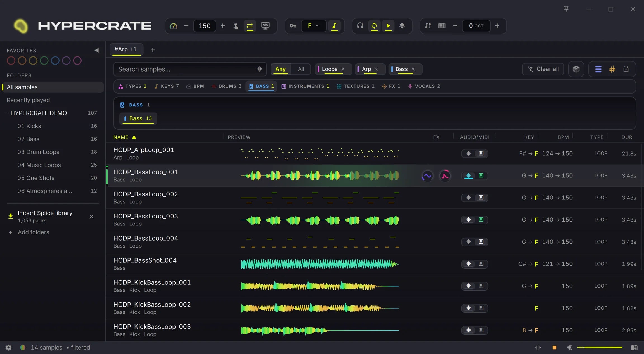The height and width of the screenshot is (354, 644).
Task: Click the MIDI note routing icon
Action: pos(428,26)
